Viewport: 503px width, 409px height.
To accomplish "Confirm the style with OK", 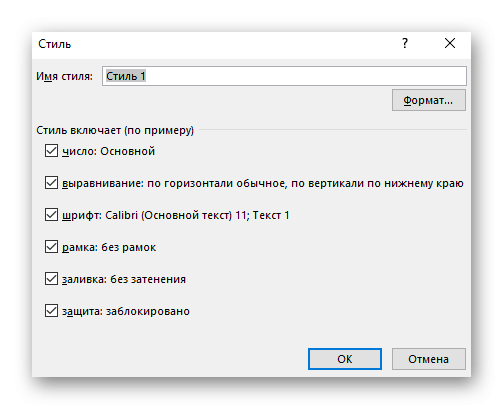I will click(345, 359).
